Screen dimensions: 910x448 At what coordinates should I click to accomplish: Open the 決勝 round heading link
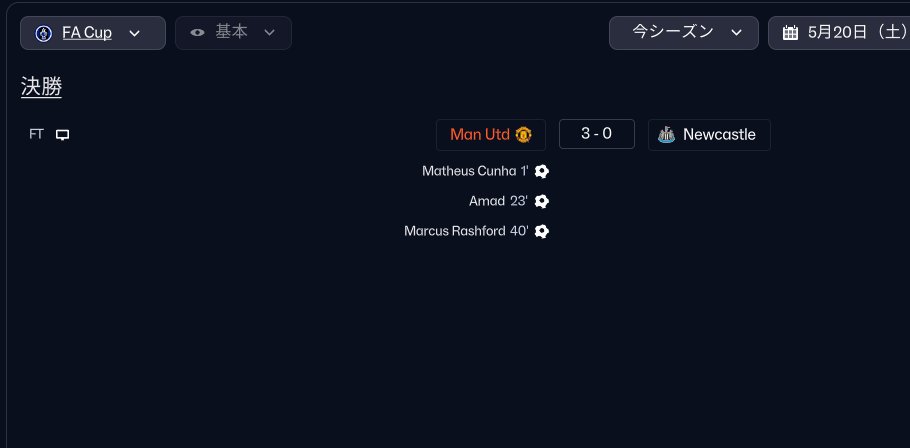pyautogui.click(x=41, y=87)
